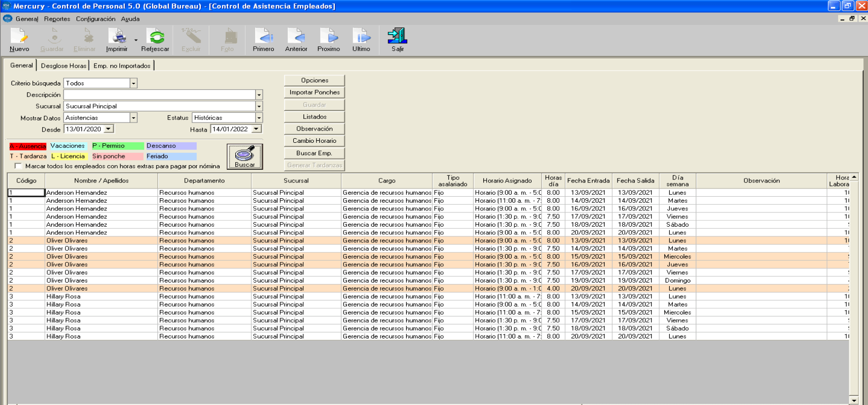Click the Horario Asignado column header
Screen dimensions: 868x405
click(x=507, y=180)
